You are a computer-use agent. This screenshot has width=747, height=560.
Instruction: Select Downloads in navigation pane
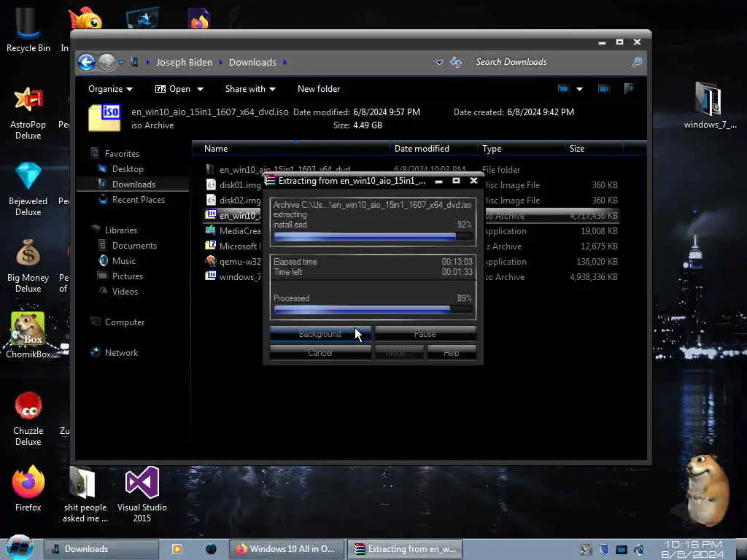133,184
